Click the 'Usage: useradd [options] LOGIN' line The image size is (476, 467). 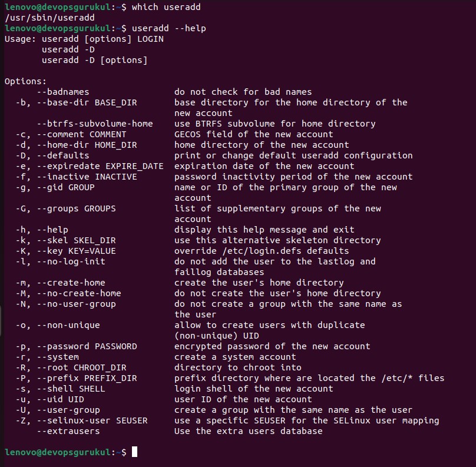[x=84, y=39]
